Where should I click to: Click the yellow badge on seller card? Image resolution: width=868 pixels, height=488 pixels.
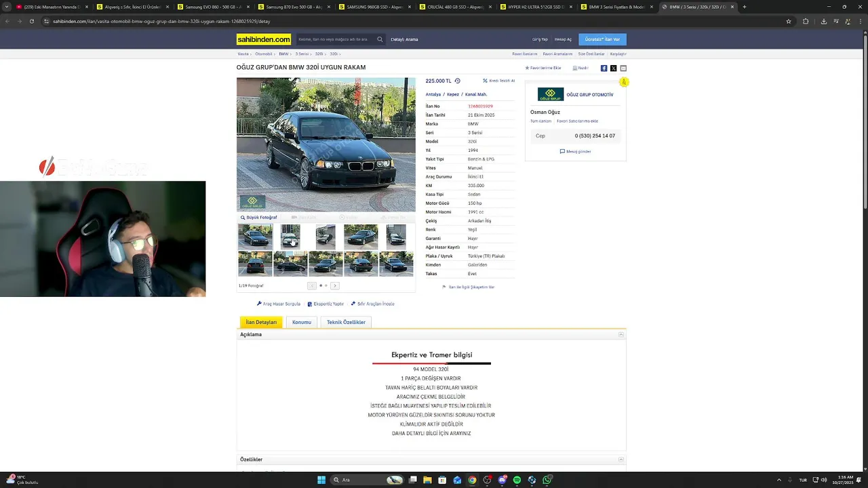[623, 82]
